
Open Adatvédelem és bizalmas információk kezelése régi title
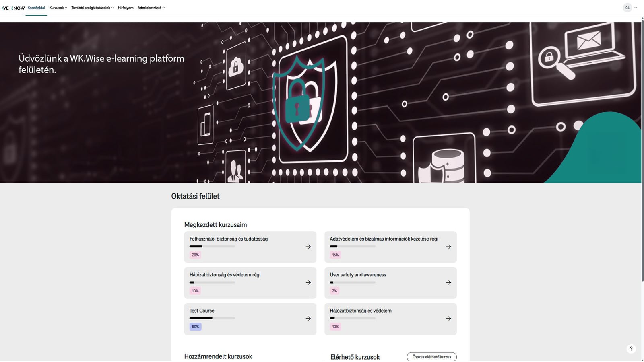point(384,239)
